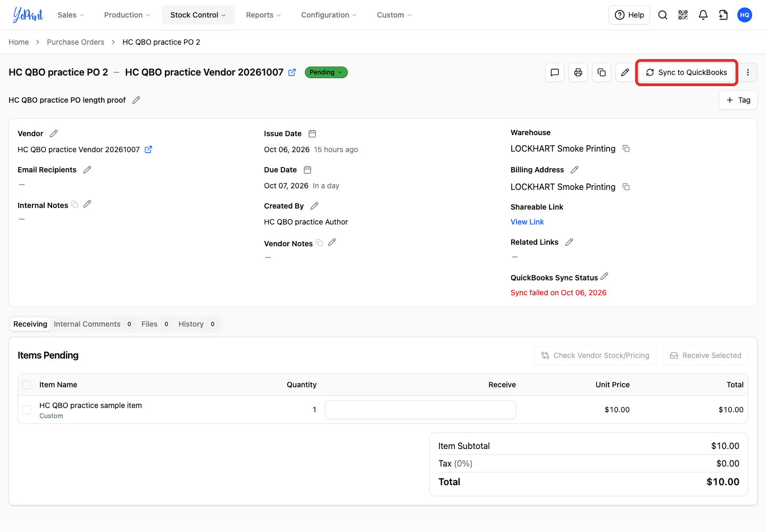Expand the Sales menu

[71, 15]
